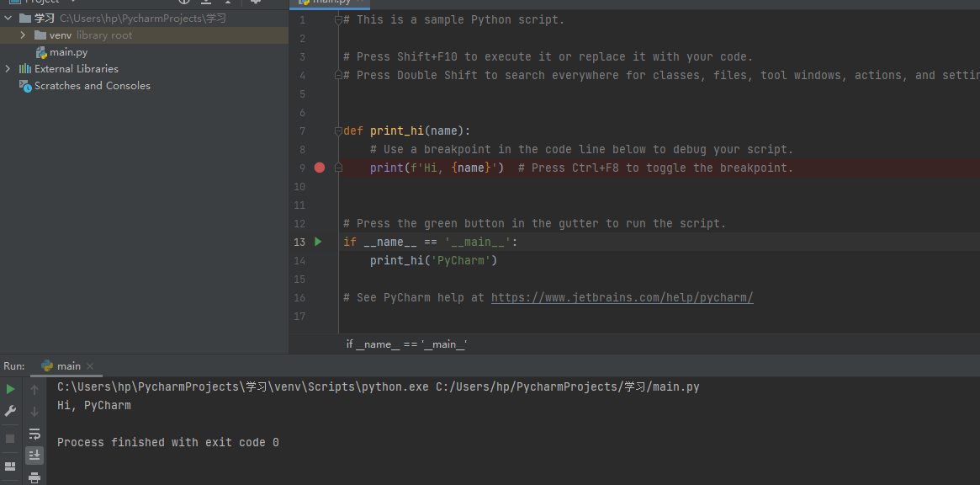Rerun the main script in Run panel
This screenshot has height=485, width=980.
pos(10,389)
